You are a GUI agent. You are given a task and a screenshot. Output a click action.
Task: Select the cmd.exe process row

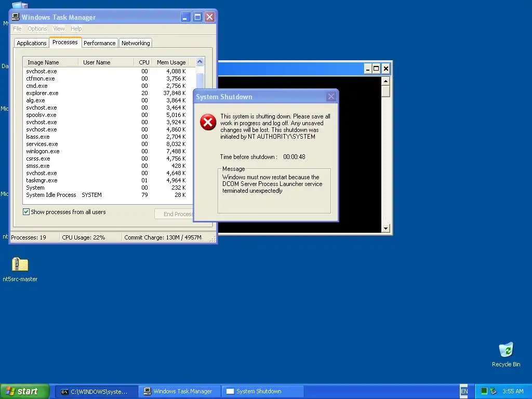pyautogui.click(x=109, y=86)
